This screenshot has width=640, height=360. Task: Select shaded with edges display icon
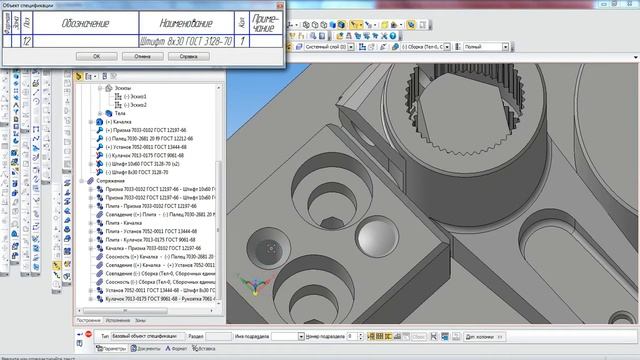tap(342, 25)
